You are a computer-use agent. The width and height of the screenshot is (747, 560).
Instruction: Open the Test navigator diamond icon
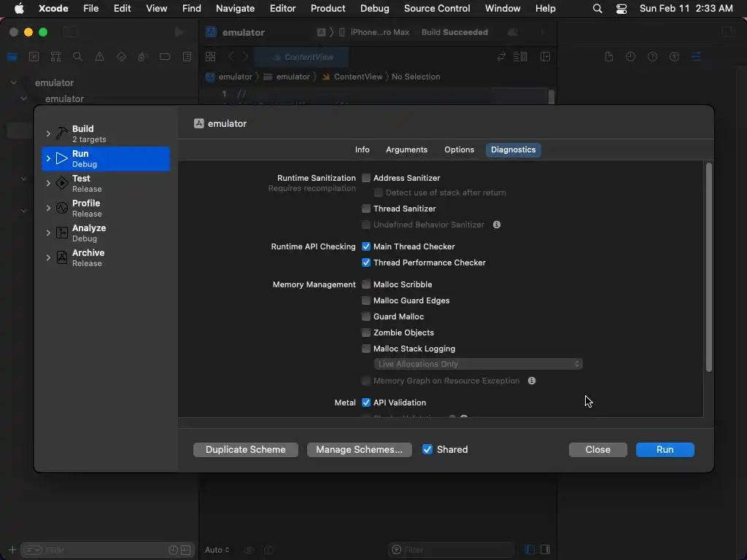121,57
